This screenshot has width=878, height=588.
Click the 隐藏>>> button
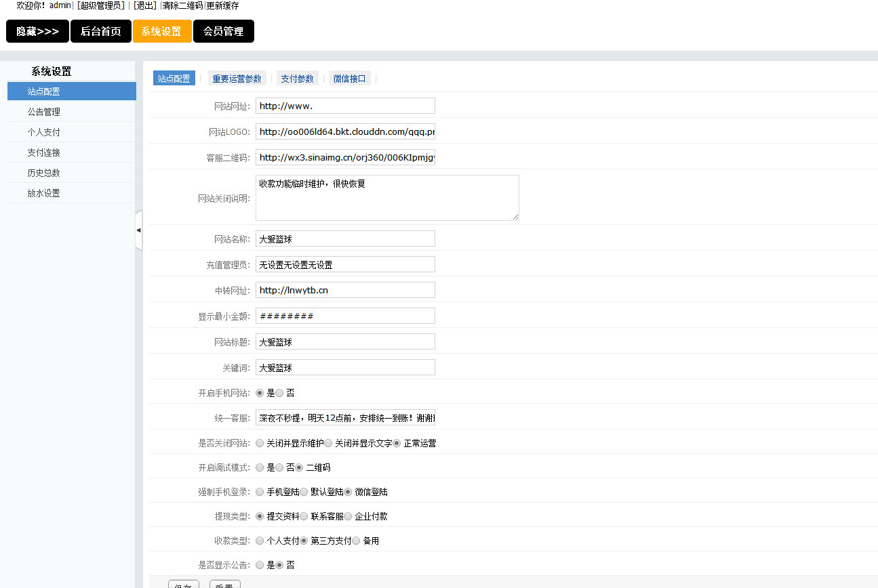pos(37,31)
